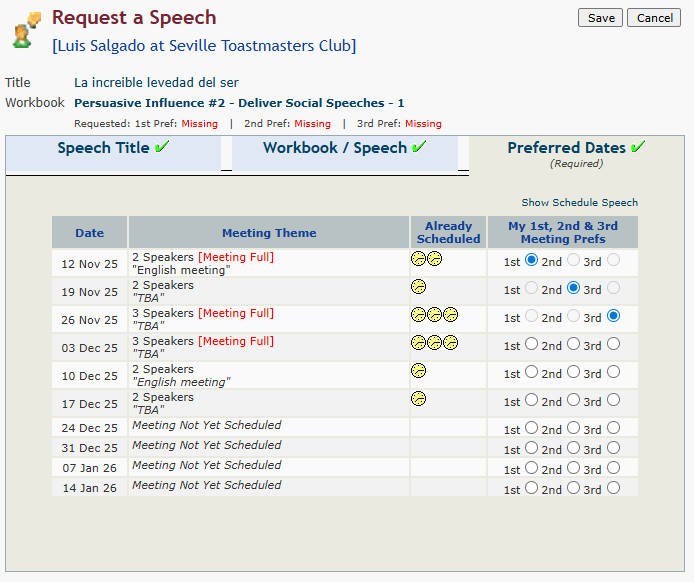Viewport: 694px width, 582px height.
Task: Click last speaker face icon for 26 Nov 25
Action: [x=451, y=315]
